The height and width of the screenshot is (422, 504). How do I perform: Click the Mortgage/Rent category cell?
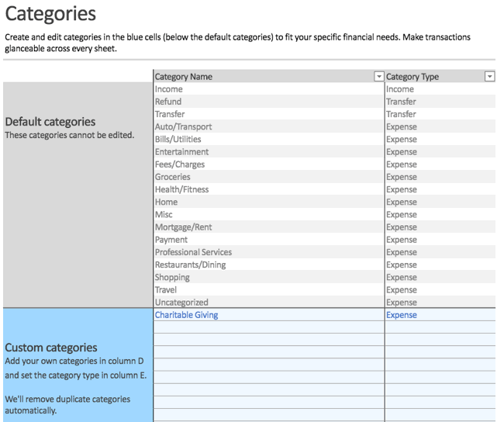coord(183,227)
